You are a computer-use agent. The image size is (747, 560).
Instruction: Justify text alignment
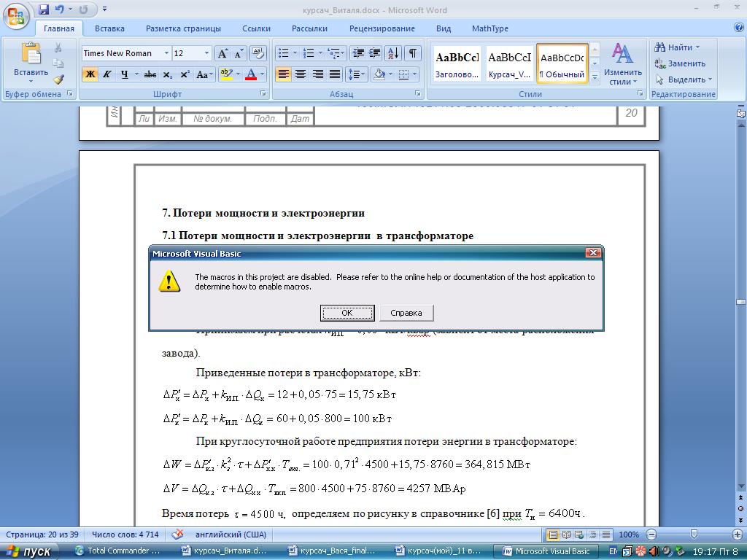[x=335, y=74]
